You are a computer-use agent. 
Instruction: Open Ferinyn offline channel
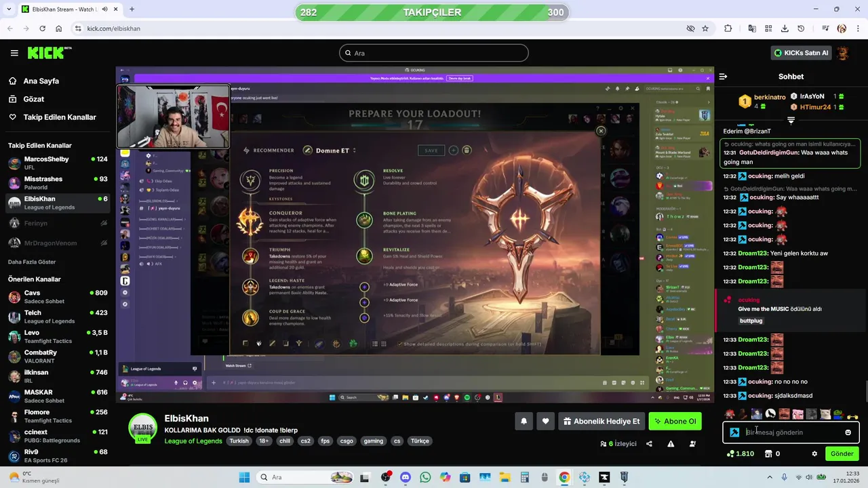click(x=57, y=223)
